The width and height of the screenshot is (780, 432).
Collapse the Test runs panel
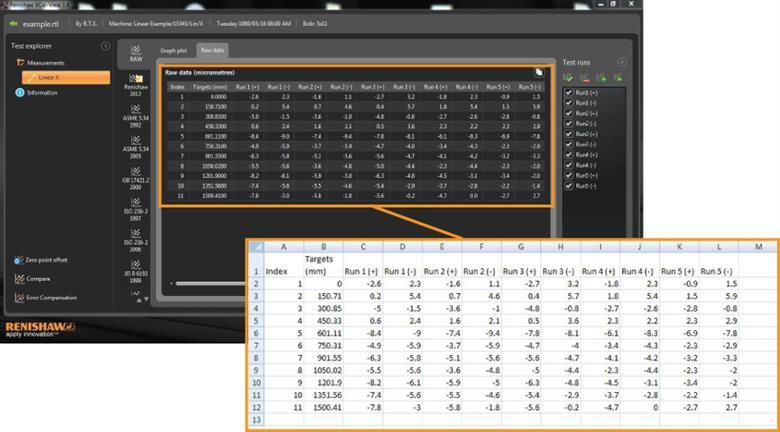pos(622,62)
